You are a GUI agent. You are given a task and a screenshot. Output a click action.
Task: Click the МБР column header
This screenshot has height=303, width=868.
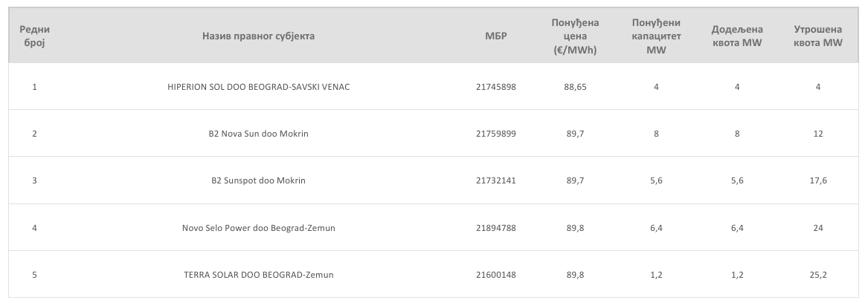pyautogui.click(x=495, y=36)
